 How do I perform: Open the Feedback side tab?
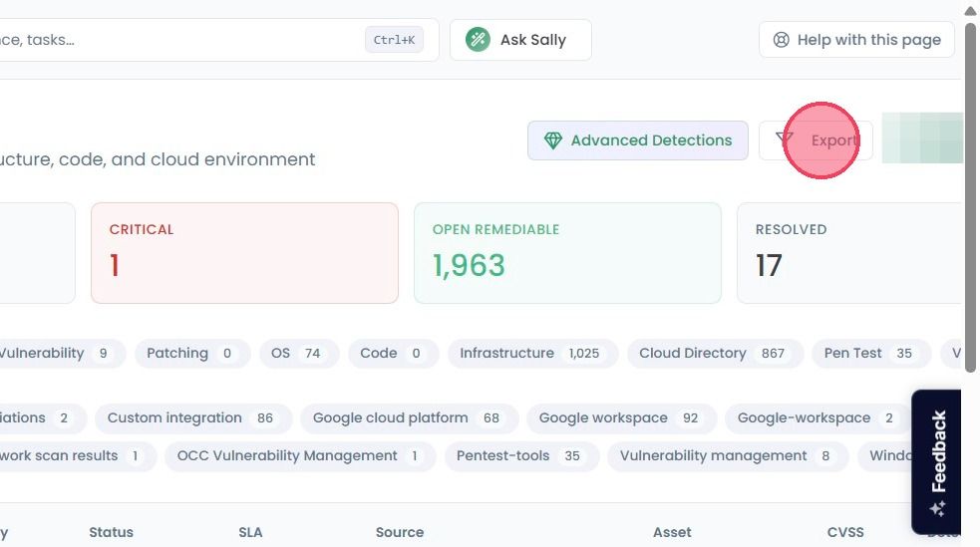click(936, 462)
